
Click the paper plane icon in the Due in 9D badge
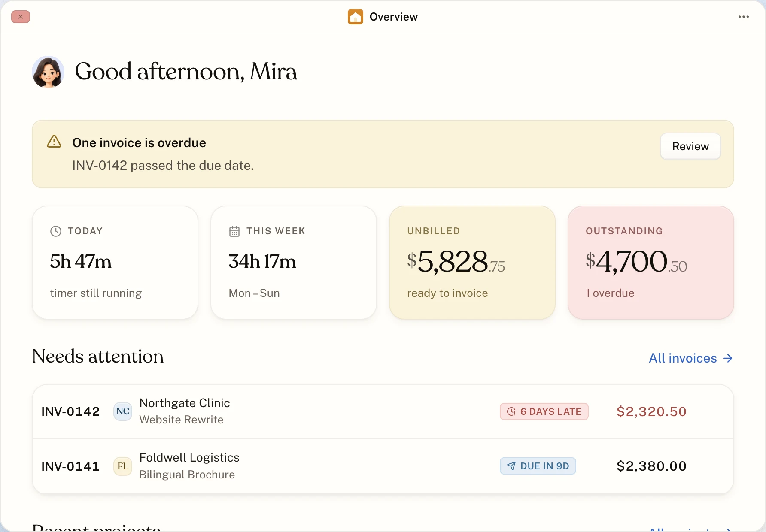[511, 466]
